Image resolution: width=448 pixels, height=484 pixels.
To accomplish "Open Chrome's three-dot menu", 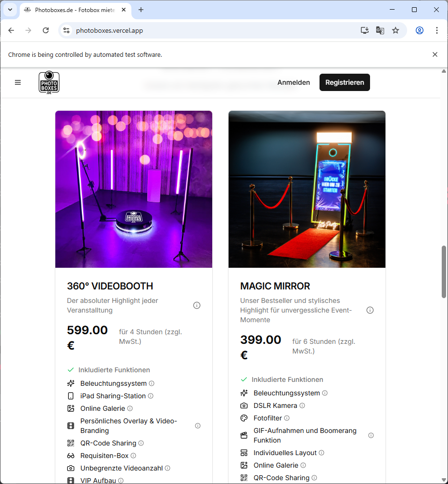I will (x=436, y=30).
